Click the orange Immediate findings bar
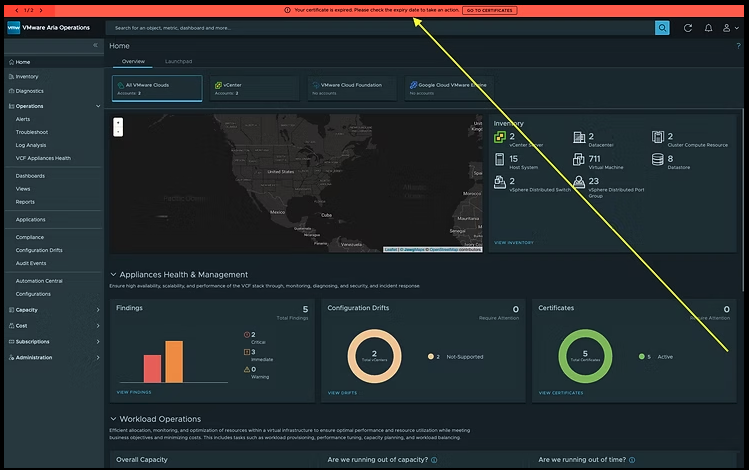The width and height of the screenshot is (749, 470). pyautogui.click(x=174, y=361)
